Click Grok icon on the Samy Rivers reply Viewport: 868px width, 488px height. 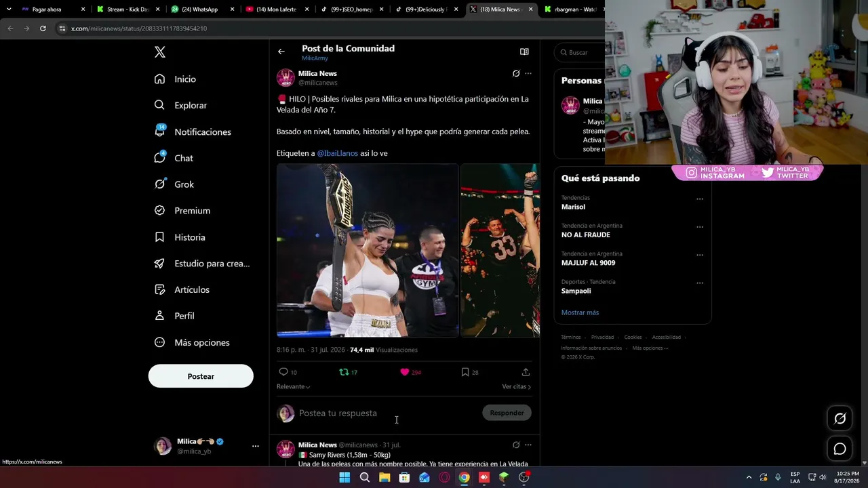(x=516, y=445)
